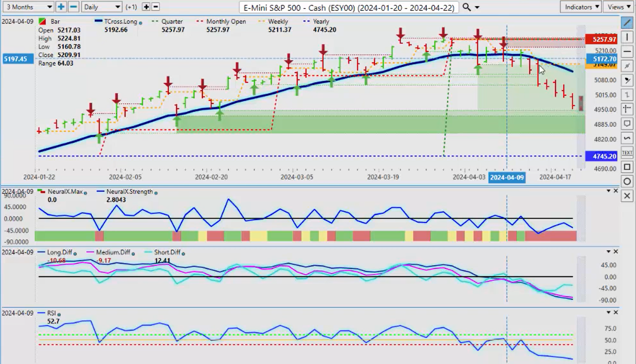Click the Range 64.03 value

click(66, 63)
